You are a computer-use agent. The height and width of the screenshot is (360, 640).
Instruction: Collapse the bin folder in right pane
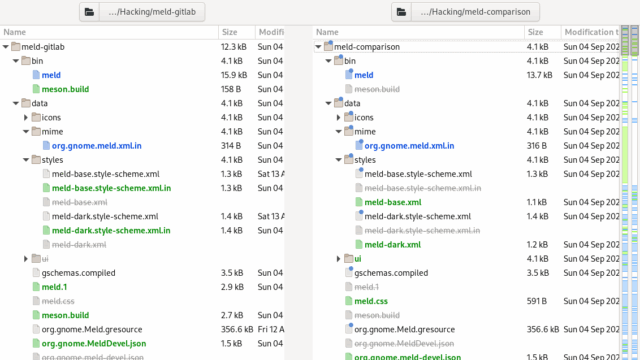coord(329,61)
